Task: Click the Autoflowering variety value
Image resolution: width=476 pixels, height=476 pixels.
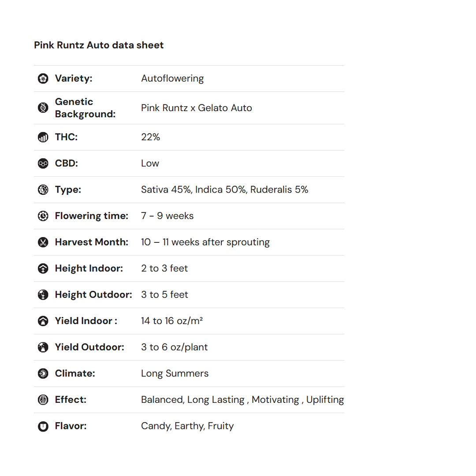Action: pyautogui.click(x=172, y=78)
